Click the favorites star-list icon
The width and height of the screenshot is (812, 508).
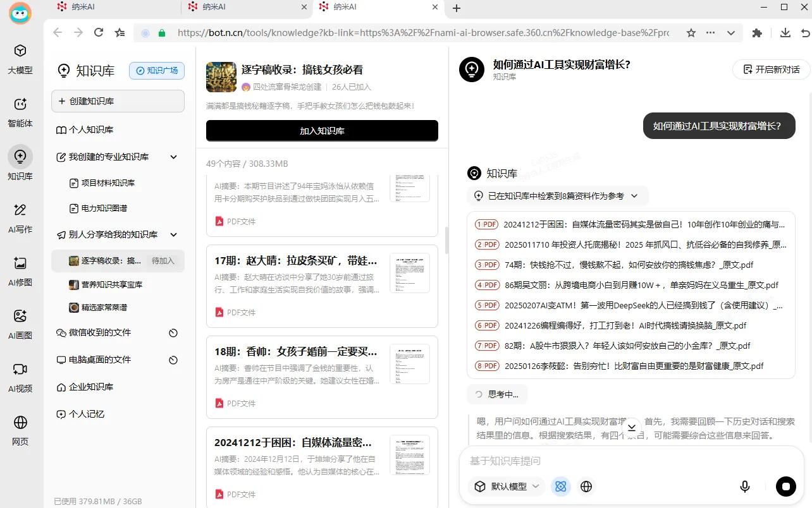pos(120,33)
